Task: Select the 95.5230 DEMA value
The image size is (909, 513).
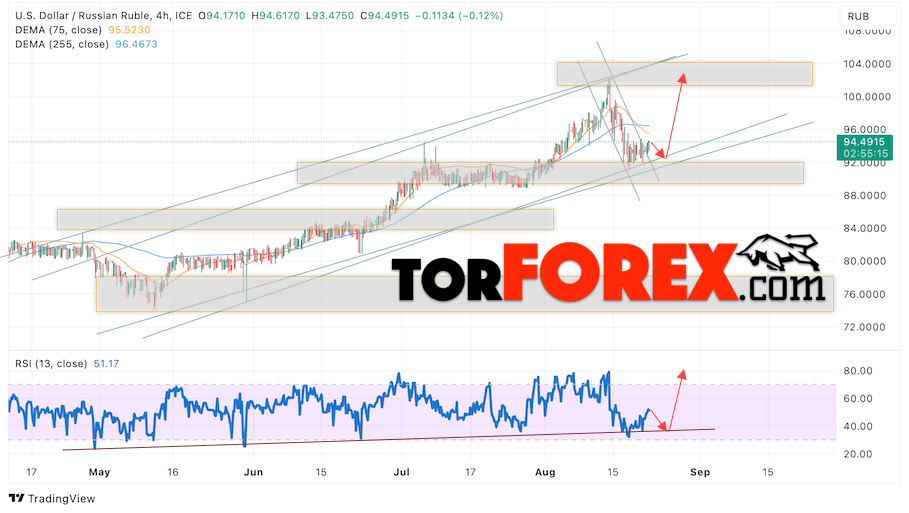Action: (x=129, y=30)
